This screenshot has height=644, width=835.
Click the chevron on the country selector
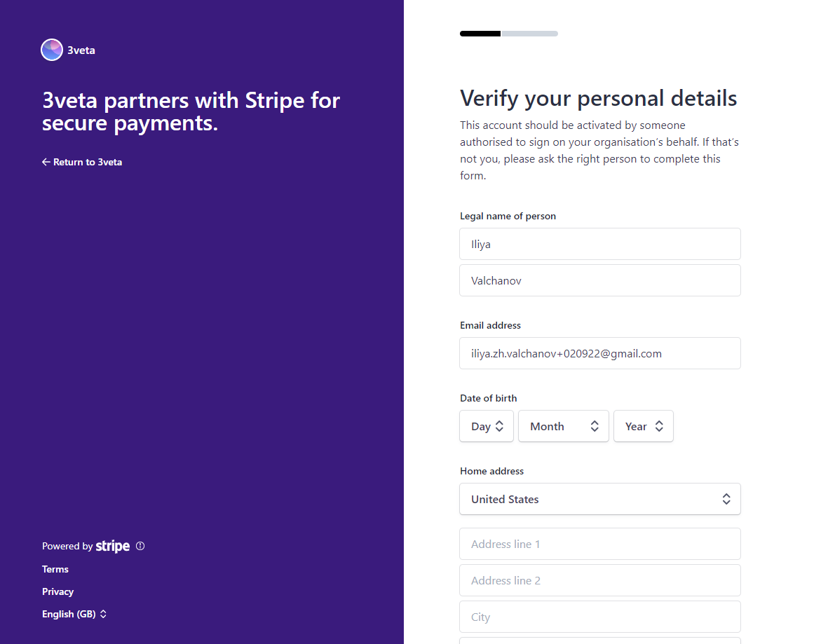pyautogui.click(x=726, y=499)
